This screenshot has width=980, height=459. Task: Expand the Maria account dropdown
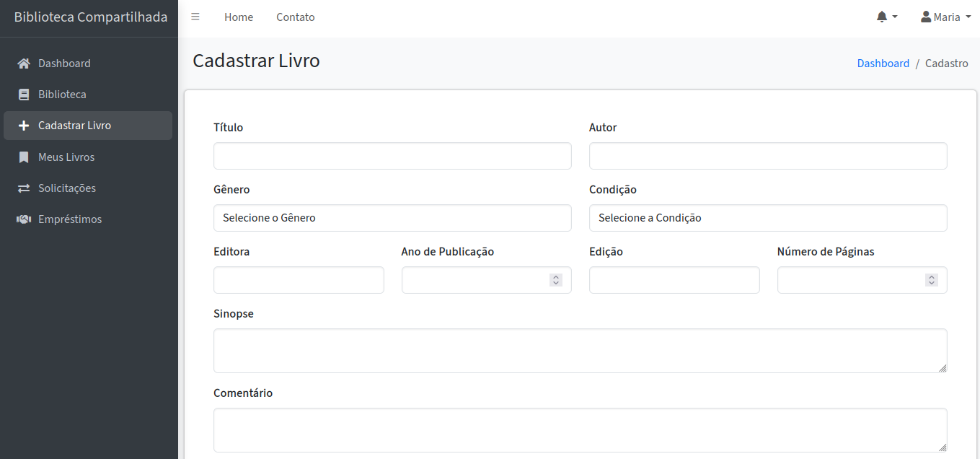pos(946,17)
